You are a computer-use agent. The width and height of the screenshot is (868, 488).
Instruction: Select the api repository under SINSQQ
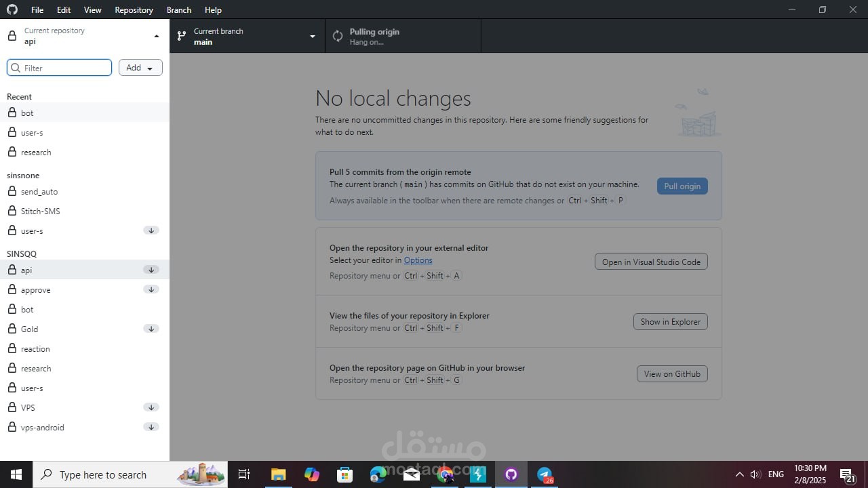tap(85, 270)
